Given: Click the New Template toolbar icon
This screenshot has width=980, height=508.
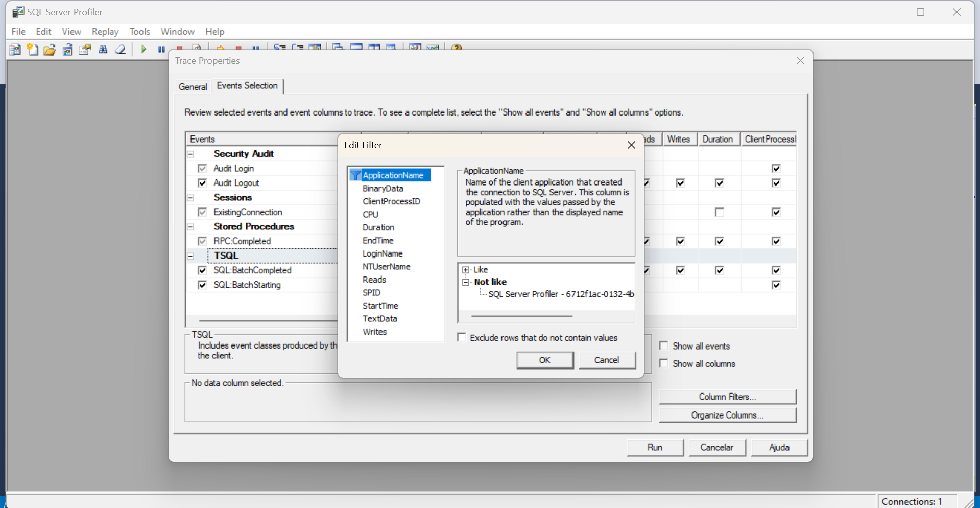Looking at the screenshot, I should [33, 50].
